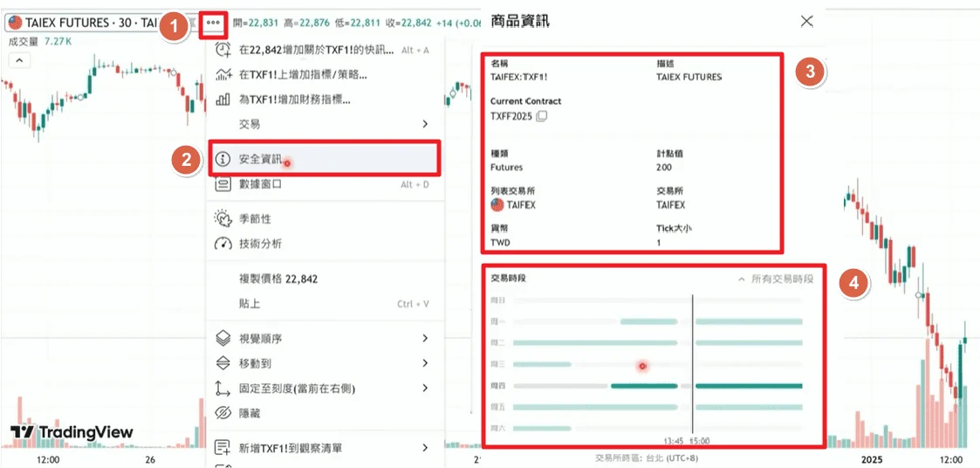The image size is (980, 468).
Task: Close the 商品資訊 panel
Action: click(x=807, y=21)
